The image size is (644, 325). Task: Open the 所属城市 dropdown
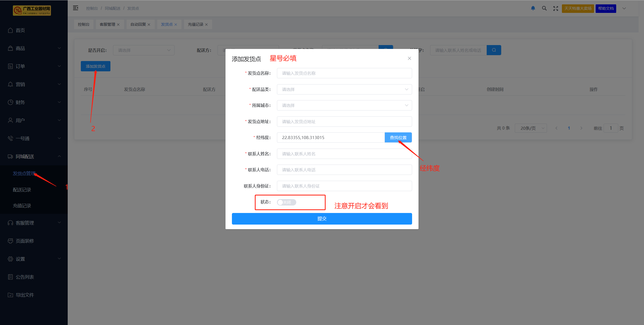[344, 105]
